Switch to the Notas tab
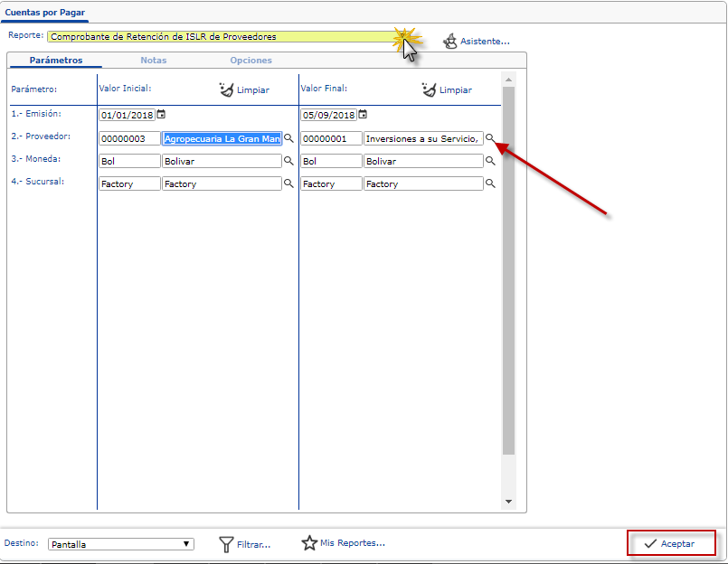Viewport: 728px width, 564px height. click(x=154, y=61)
